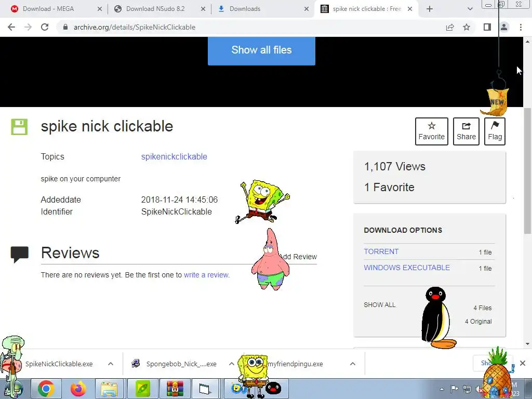The width and height of the screenshot is (532, 399).
Task: Expand options for Spongebob_Nick exe download
Action: [231, 364]
